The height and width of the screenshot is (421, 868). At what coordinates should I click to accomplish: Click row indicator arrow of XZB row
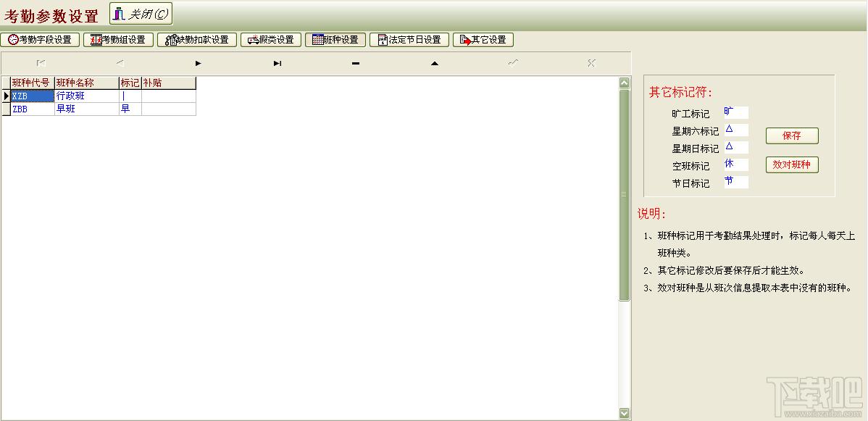point(6,96)
